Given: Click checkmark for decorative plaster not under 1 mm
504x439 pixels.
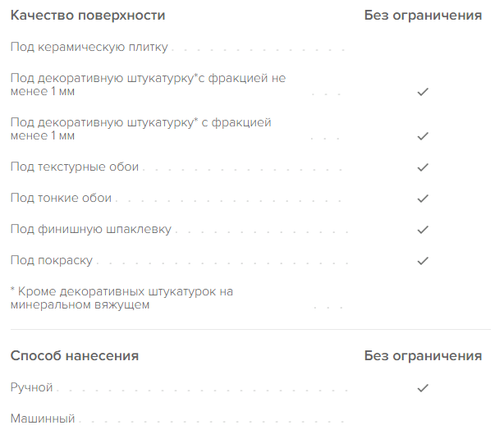Looking at the screenshot, I should coord(423,92).
